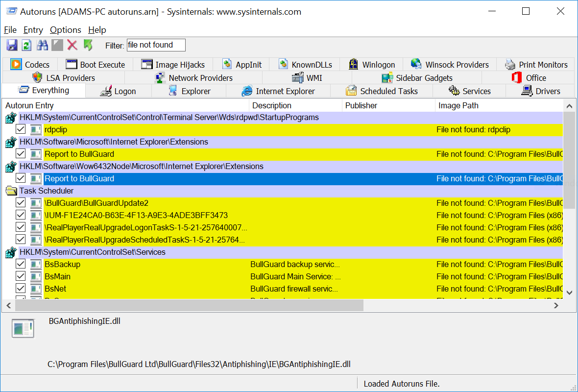Click the horizontal scrollbar right arrow
This screenshot has width=578, height=392.
(556, 305)
